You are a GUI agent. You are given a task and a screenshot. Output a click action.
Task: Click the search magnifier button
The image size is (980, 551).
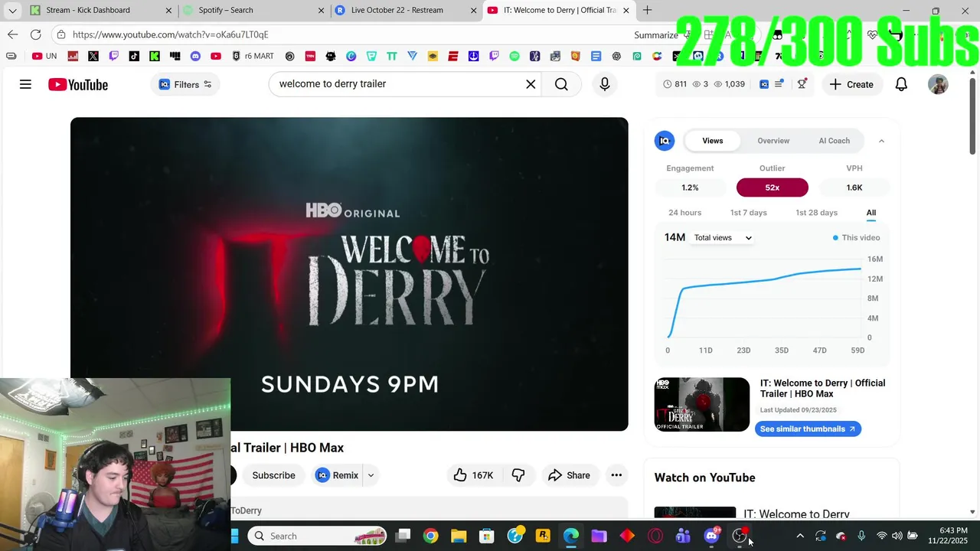[561, 84]
